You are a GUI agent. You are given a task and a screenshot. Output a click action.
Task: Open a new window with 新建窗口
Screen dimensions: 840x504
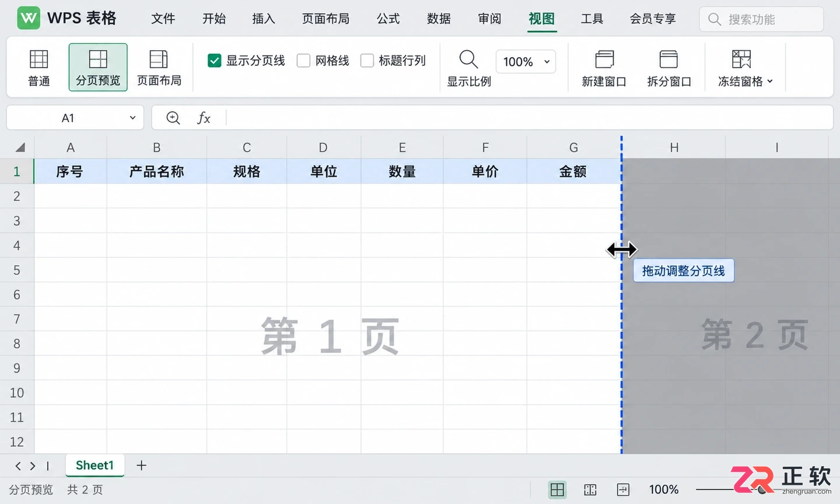click(x=604, y=68)
